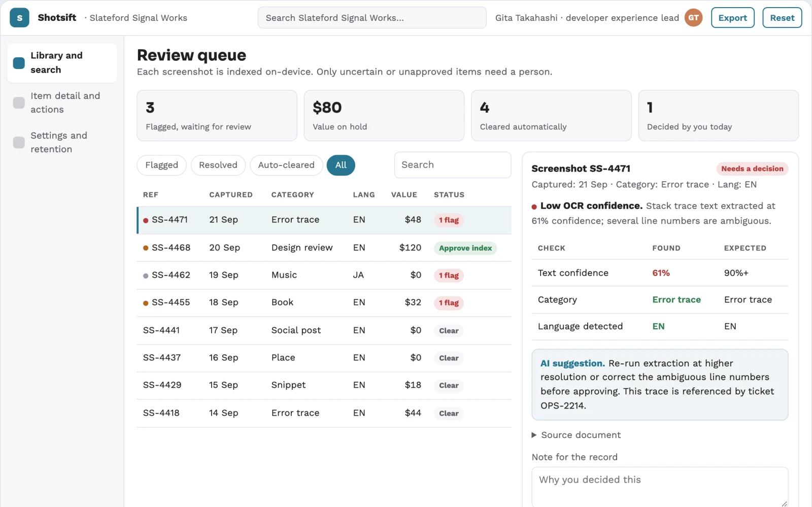Image resolution: width=812 pixels, height=507 pixels.
Task: Select row SS-4418 Error trace
Action: click(324, 414)
